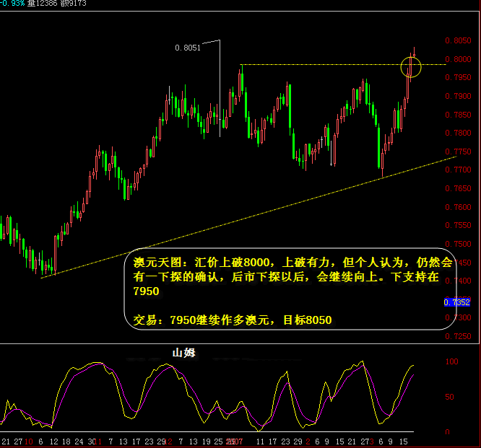
Task: Click the 50 level on oscillator axis
Action: 449,397
